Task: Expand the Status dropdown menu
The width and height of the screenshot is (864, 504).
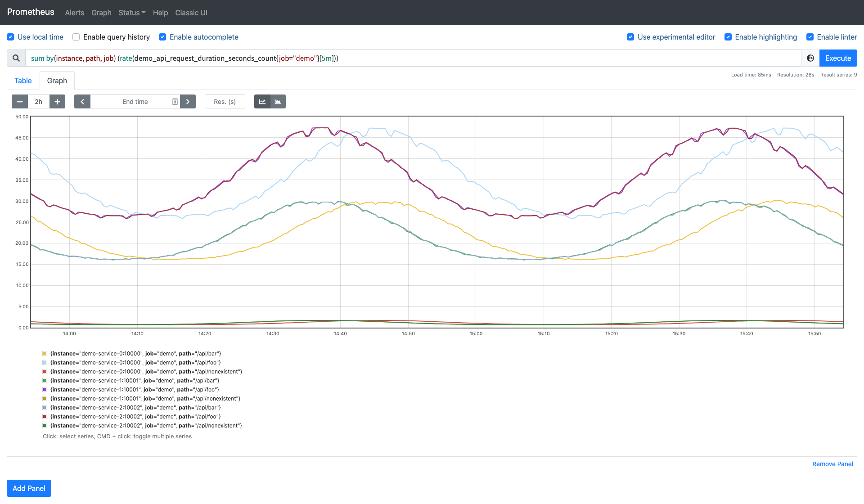Action: point(132,13)
